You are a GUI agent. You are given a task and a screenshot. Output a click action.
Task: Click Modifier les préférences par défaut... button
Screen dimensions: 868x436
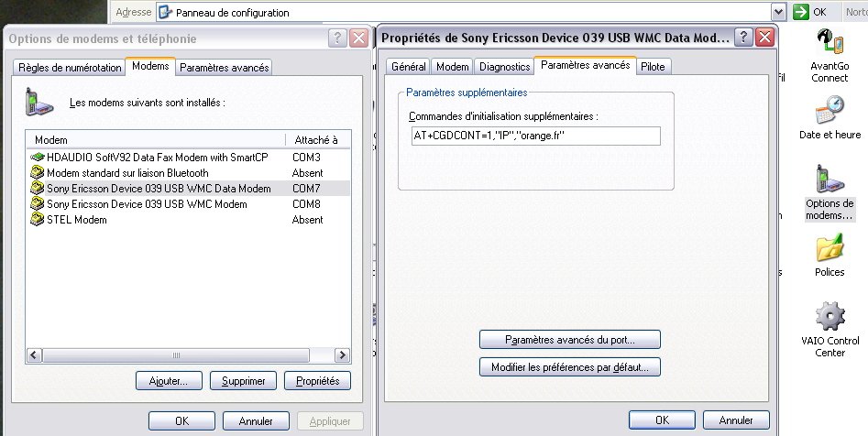[569, 366]
